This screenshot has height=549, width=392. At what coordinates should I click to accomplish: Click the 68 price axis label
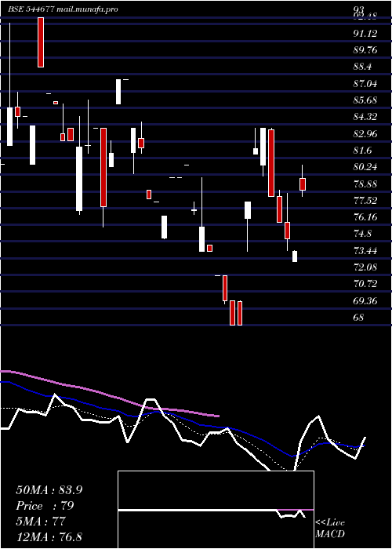[x=359, y=317]
